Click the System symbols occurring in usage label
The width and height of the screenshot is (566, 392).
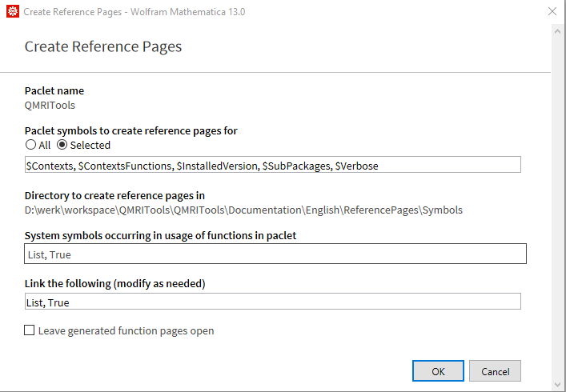click(160, 235)
